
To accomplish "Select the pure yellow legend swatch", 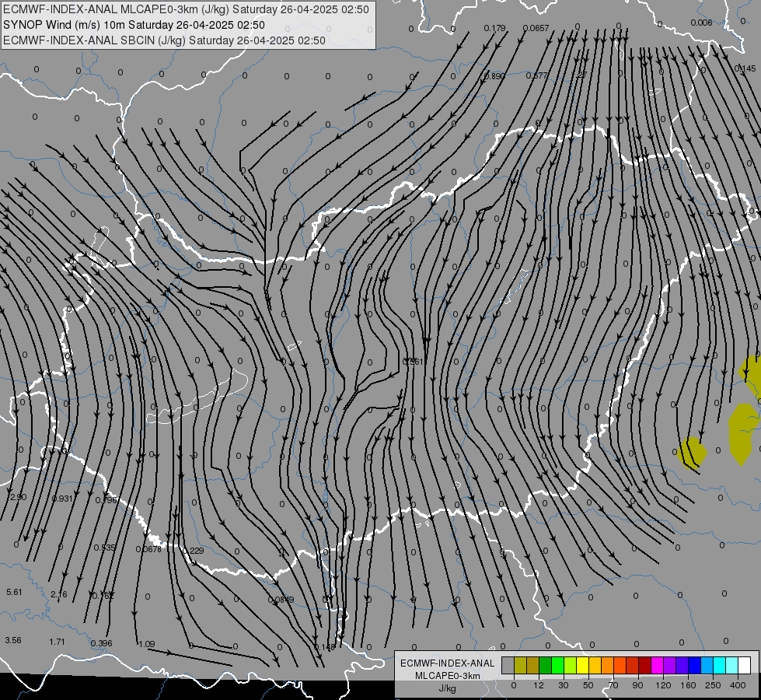I will tap(583, 665).
